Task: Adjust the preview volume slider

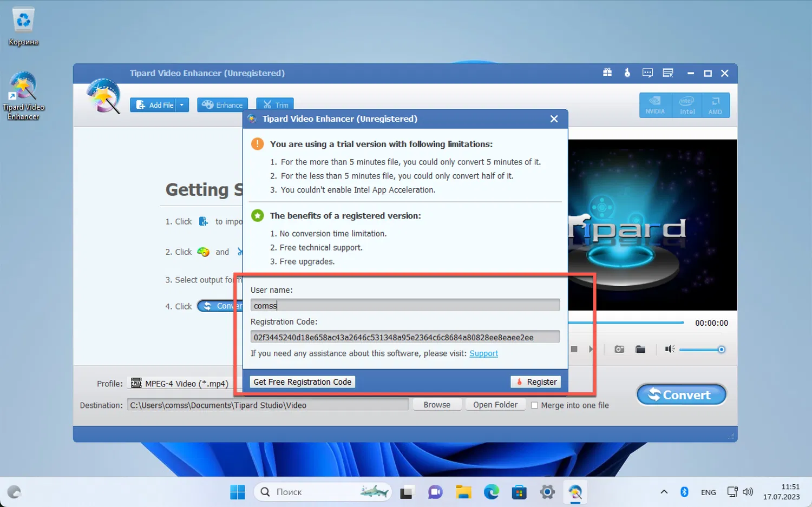Action: click(x=701, y=350)
